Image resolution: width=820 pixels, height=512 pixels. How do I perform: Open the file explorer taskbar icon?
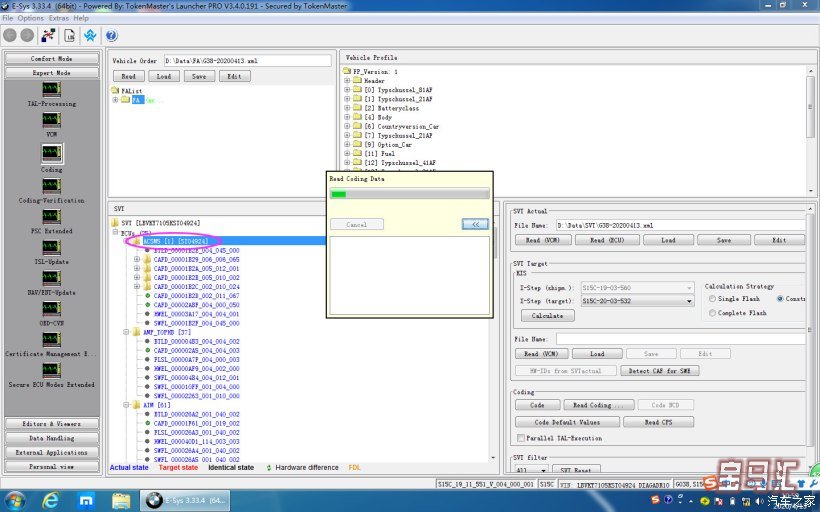click(121, 501)
